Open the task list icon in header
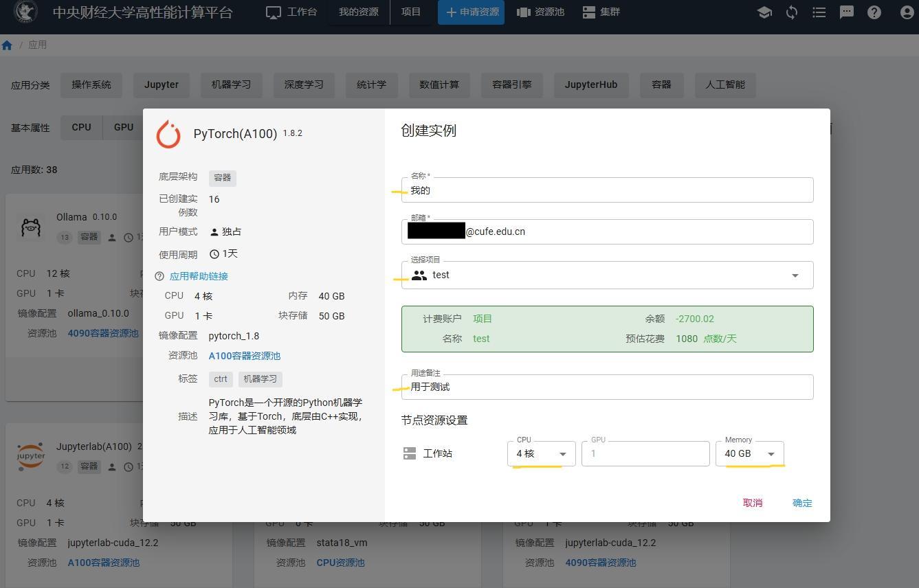 point(819,12)
